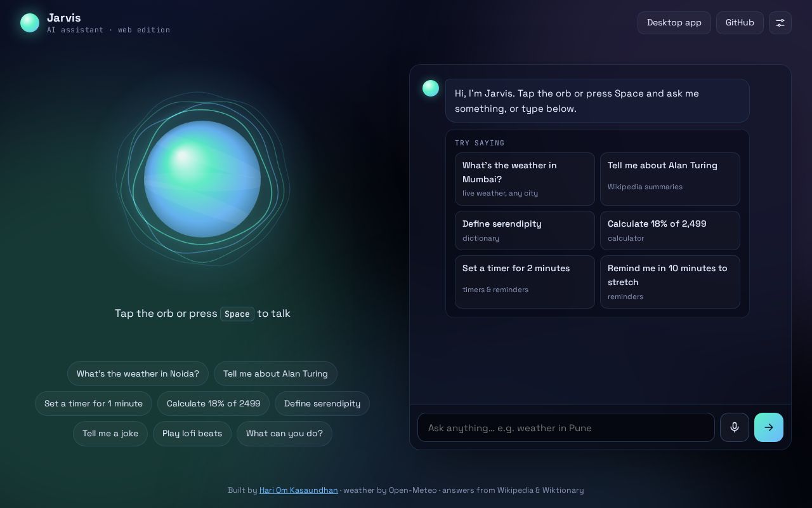
Task: Click the microphone button beside the input
Action: (x=735, y=427)
